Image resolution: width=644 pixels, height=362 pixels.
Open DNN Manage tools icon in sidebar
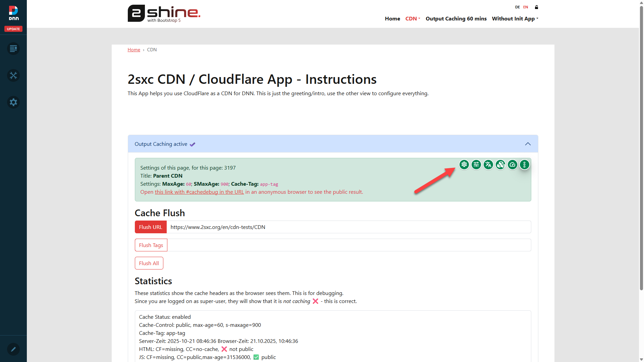coord(13,75)
